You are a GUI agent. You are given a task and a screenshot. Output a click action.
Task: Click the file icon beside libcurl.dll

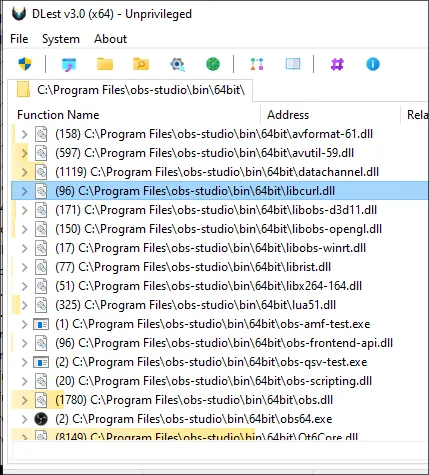(x=41, y=191)
